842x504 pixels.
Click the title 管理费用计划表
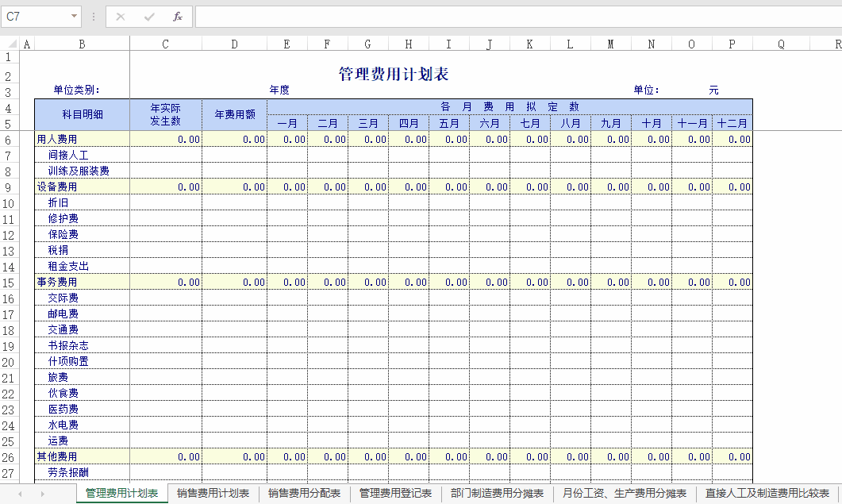(x=393, y=74)
